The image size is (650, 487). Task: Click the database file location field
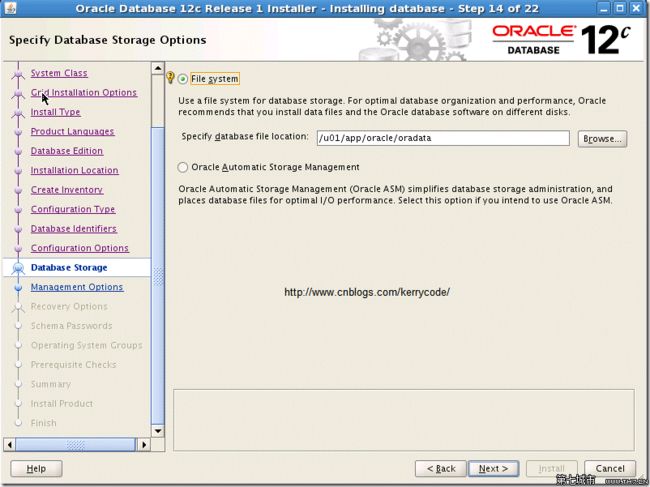tap(443, 138)
